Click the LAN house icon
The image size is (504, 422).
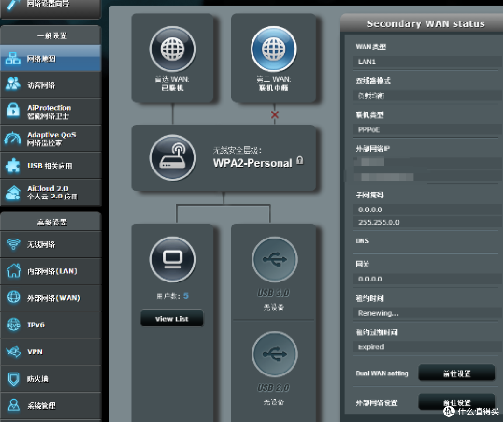(x=14, y=270)
